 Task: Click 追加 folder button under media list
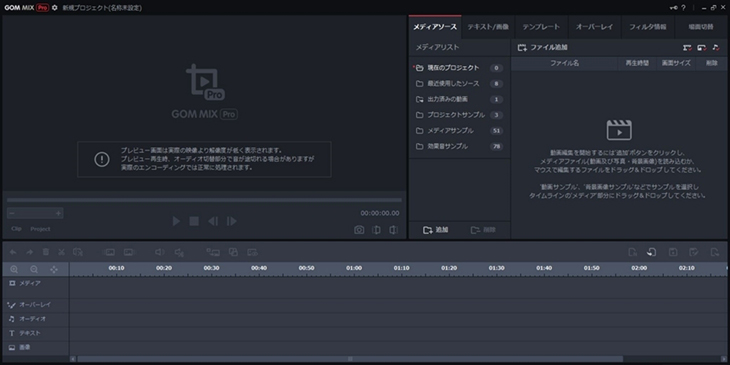(435, 230)
